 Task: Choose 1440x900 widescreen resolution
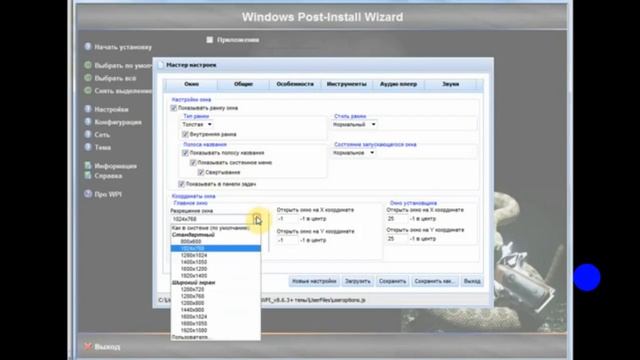216,310
